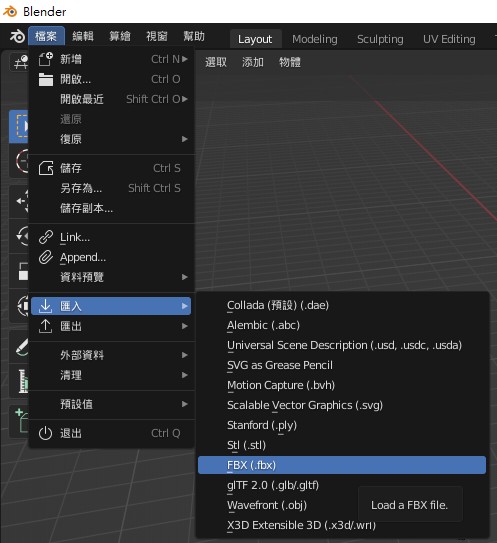This screenshot has width=497, height=543.
Task: Choose Wavefront (.obj) import option
Action: click(x=267, y=505)
